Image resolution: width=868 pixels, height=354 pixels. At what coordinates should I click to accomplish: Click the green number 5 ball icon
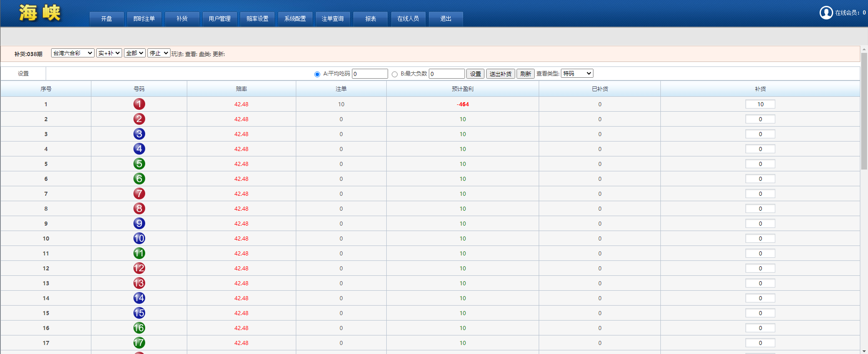139,164
